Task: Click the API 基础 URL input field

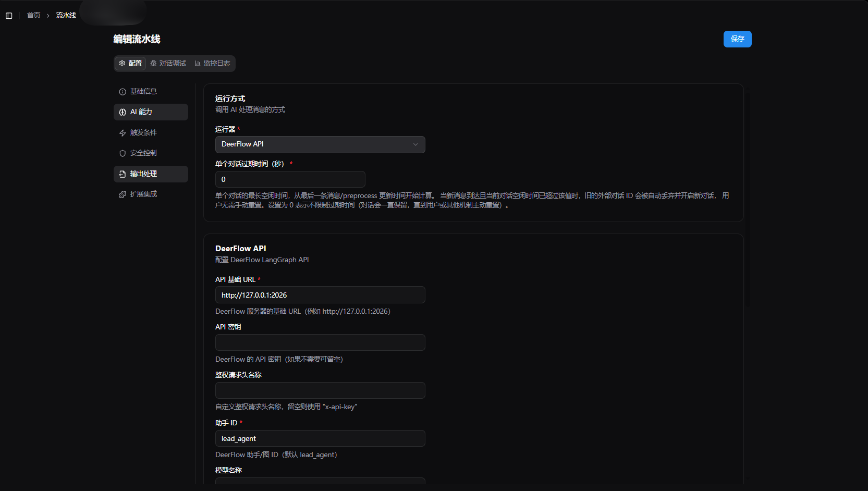Action: coord(320,295)
